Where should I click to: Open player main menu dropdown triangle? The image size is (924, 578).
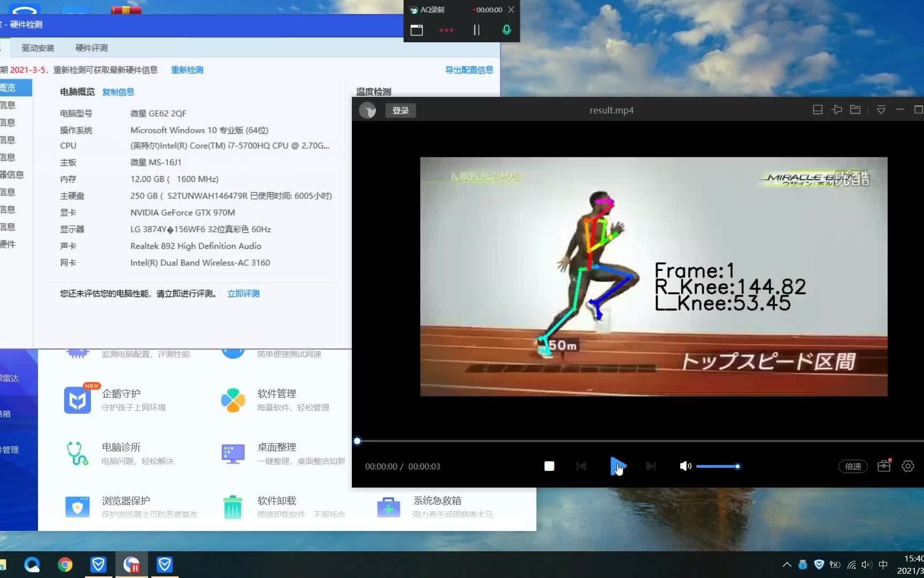881,110
